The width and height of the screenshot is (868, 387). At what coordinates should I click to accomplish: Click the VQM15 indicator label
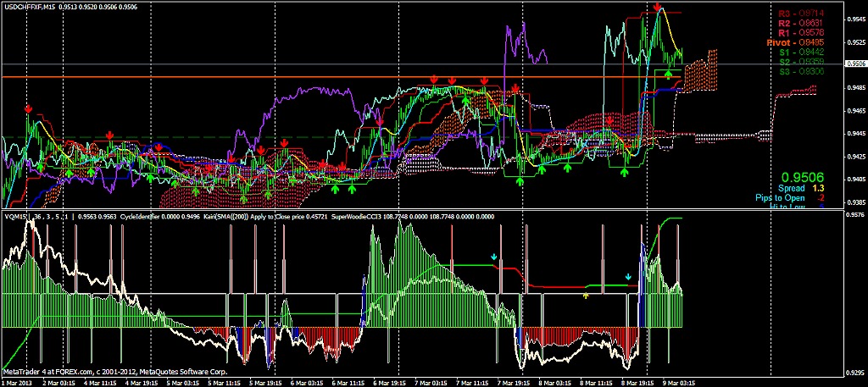click(x=16, y=216)
